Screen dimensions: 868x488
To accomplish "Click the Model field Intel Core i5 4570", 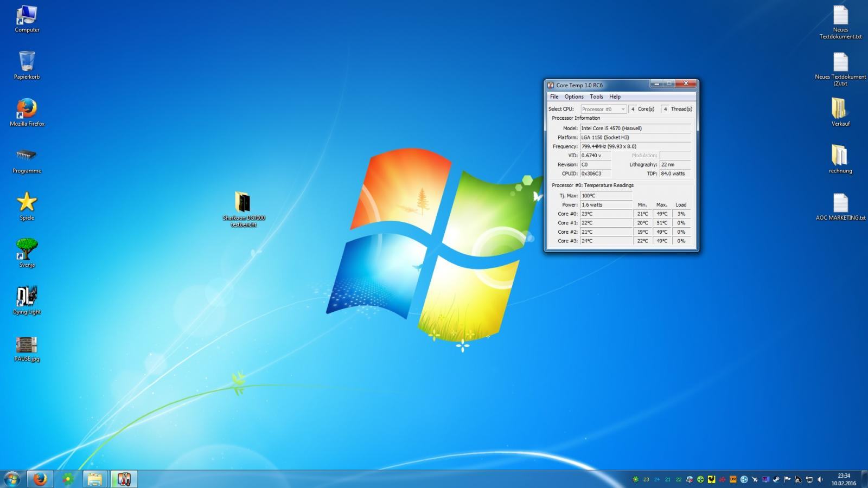I will pyautogui.click(x=635, y=129).
